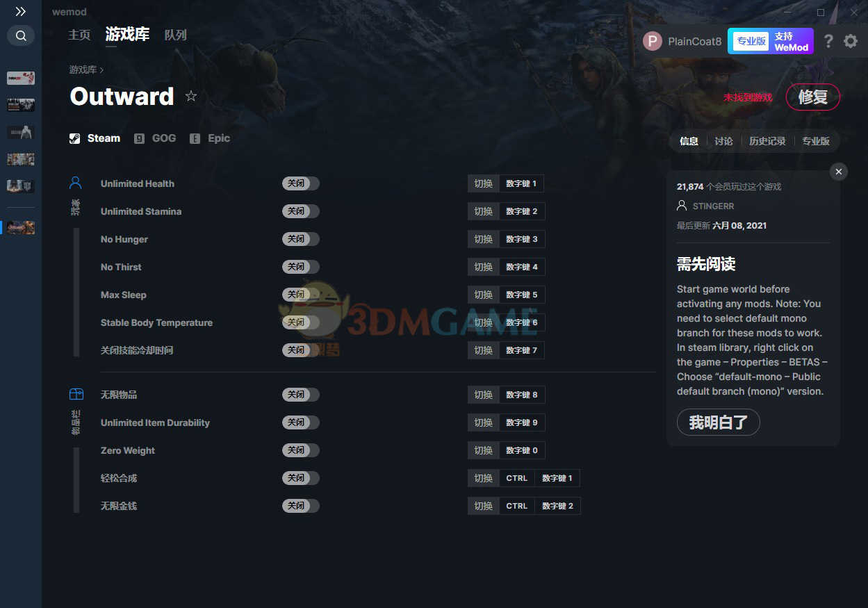Switch on the 轻松合成 toggle
Image resolution: width=868 pixels, height=608 pixels.
[301, 478]
